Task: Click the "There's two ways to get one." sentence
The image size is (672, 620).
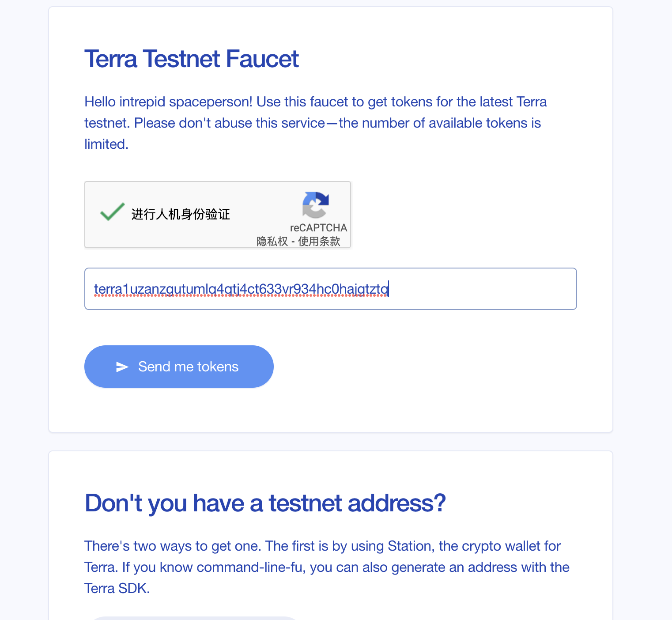Action: [173, 546]
